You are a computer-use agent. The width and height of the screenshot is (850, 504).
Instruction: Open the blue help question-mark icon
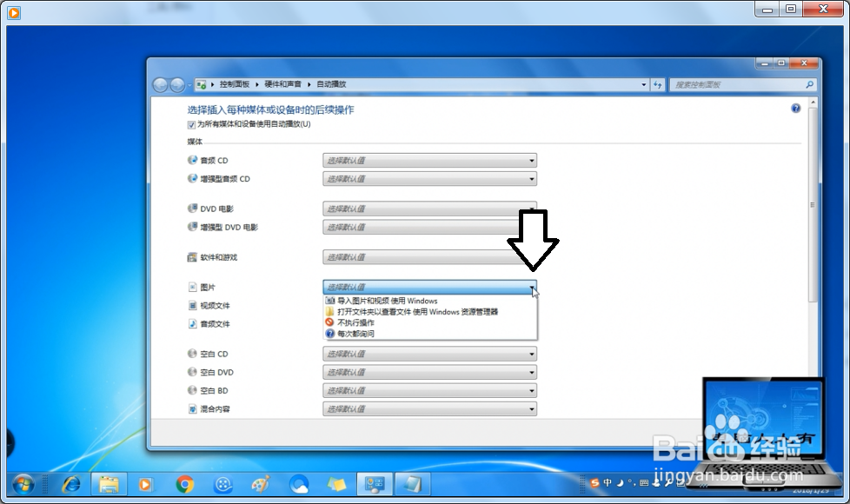click(795, 109)
